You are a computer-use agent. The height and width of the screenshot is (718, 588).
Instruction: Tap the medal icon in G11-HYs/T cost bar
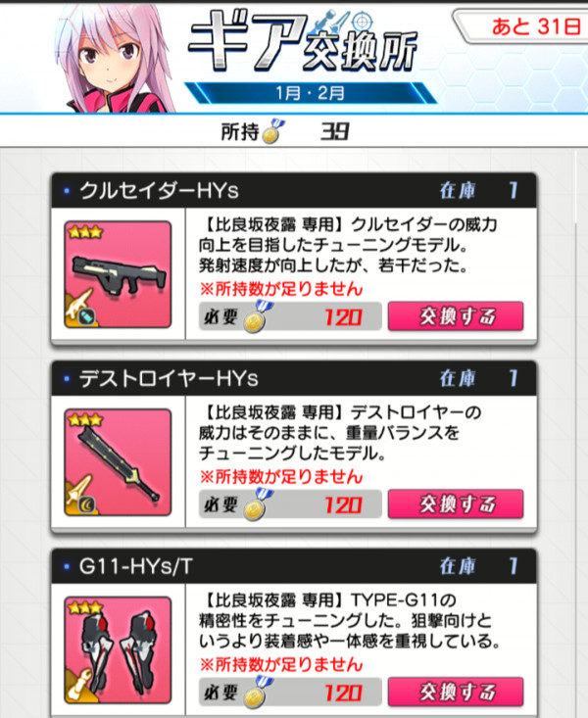click(x=258, y=692)
